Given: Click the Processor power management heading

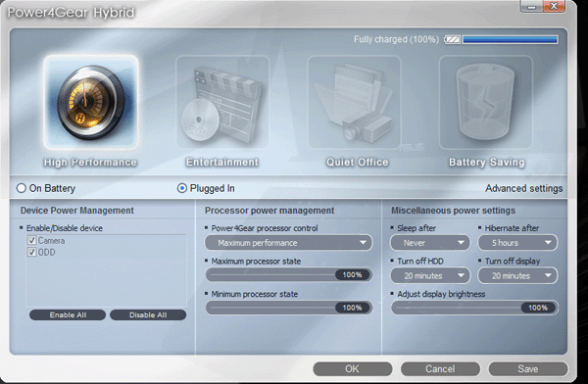Looking at the screenshot, I should coord(269,211).
